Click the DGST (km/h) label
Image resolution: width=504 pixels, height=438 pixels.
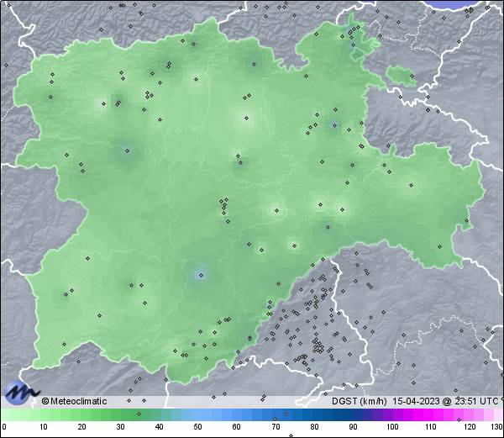coord(360,401)
